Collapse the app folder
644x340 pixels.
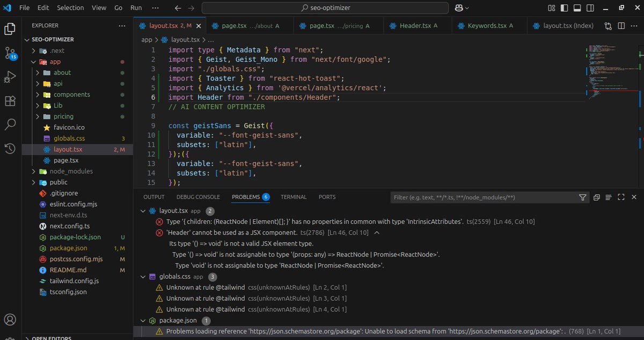(34, 62)
